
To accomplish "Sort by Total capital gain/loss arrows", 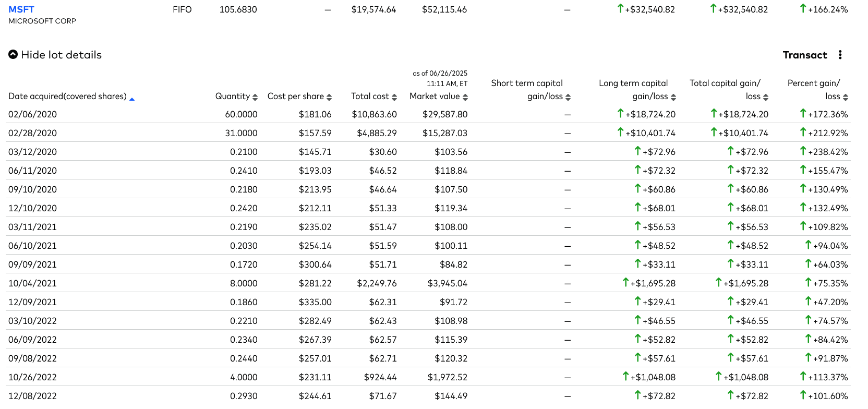I will [x=766, y=97].
